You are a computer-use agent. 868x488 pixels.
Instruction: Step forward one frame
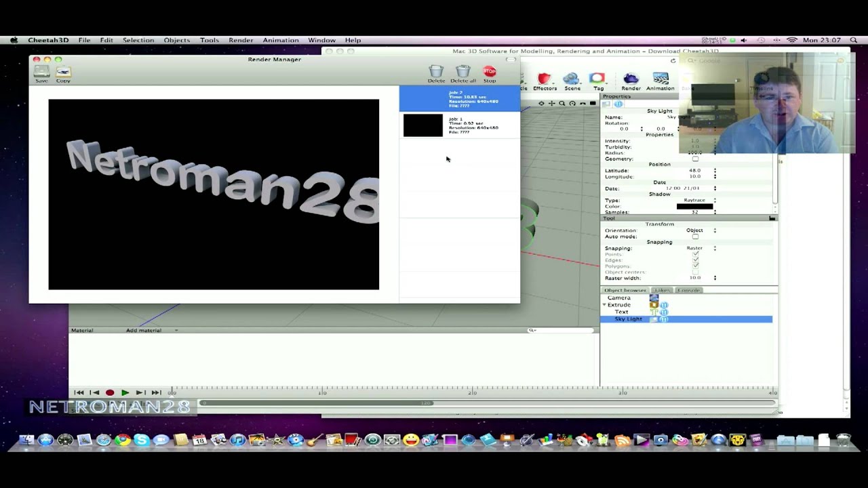pyautogui.click(x=140, y=392)
